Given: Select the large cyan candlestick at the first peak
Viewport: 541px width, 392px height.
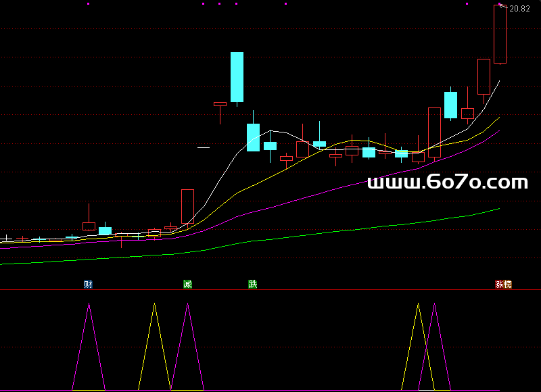Looking at the screenshot, I should [237, 76].
